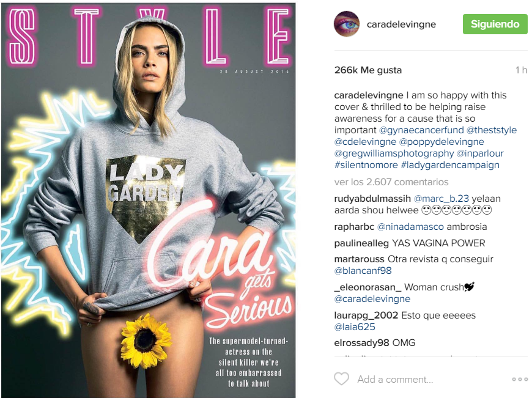Open caradelevingne's profile avatar
532x398 pixels.
(346, 24)
